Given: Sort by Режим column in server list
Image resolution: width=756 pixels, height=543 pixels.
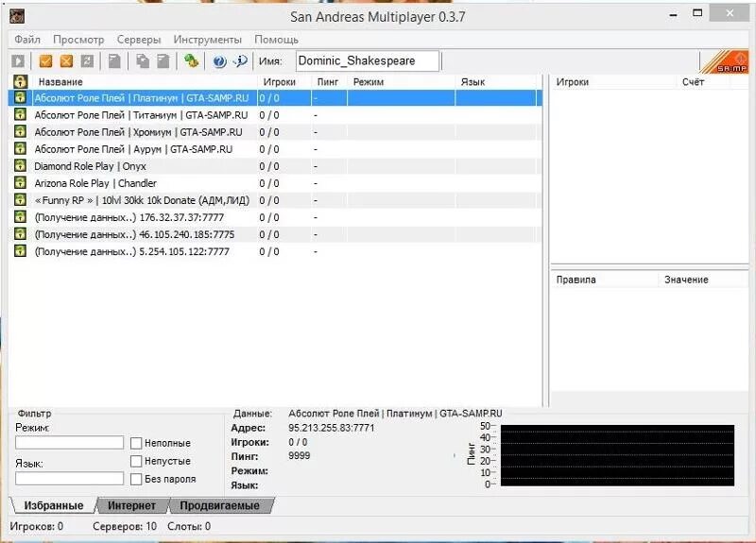Looking at the screenshot, I should click(x=401, y=82).
